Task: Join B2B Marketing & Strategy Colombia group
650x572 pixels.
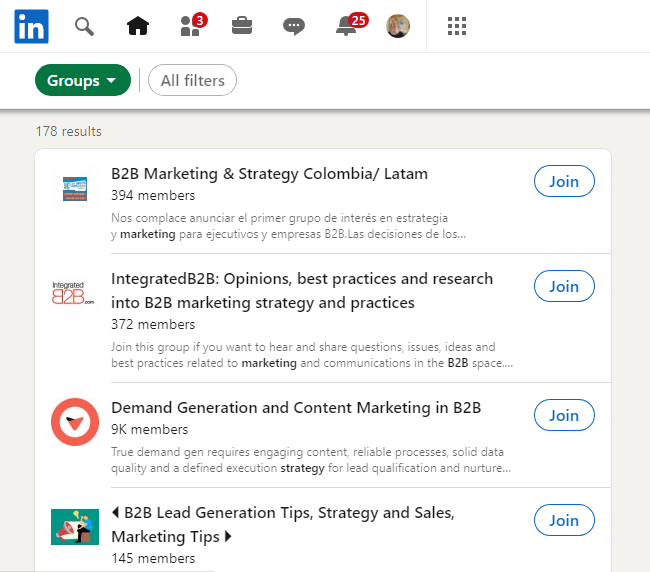Action: pyautogui.click(x=564, y=182)
